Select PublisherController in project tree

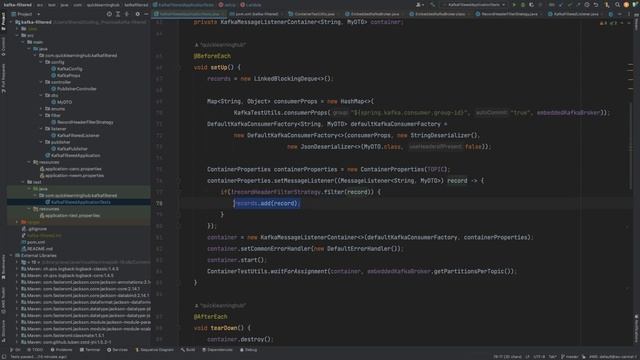pyautogui.click(x=77, y=89)
